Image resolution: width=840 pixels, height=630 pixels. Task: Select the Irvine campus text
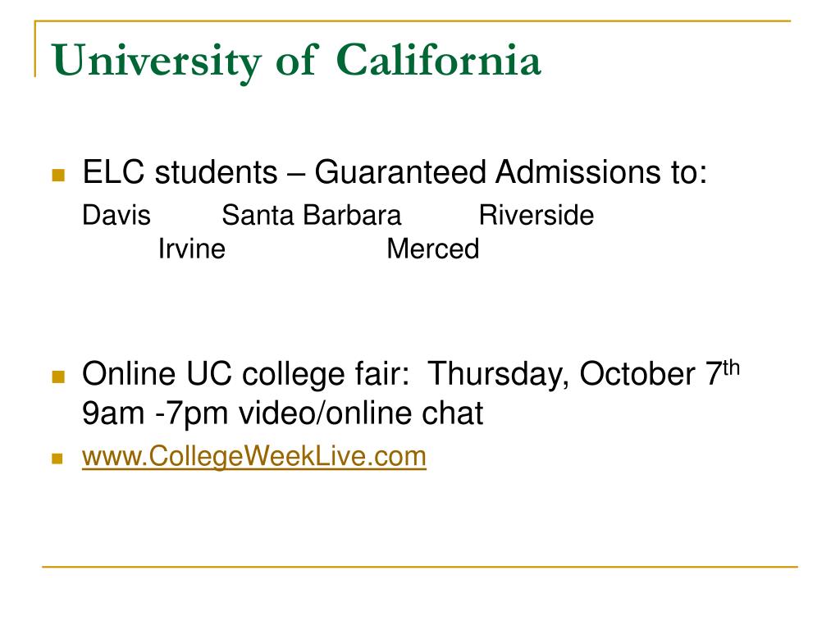click(192, 249)
